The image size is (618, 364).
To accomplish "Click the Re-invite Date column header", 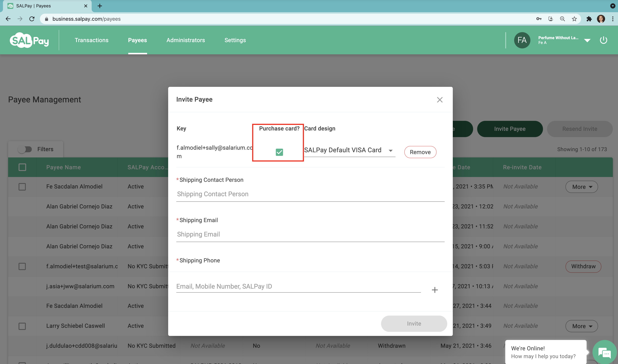I will click(522, 167).
